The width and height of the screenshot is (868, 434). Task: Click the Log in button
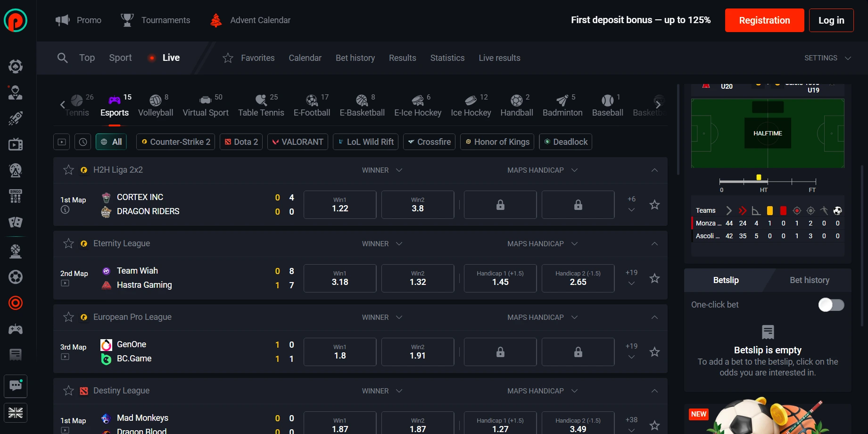(x=831, y=20)
